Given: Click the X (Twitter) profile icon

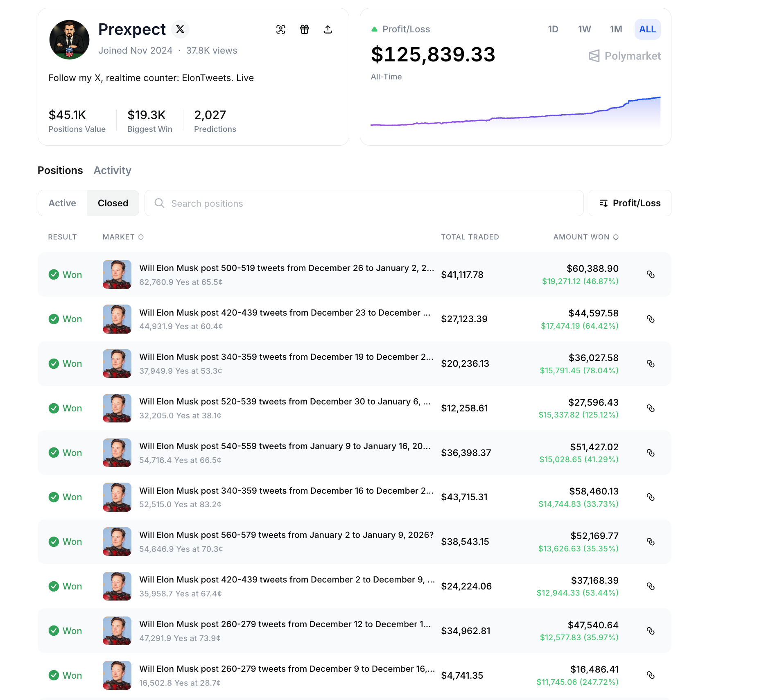Looking at the screenshot, I should tap(180, 29).
